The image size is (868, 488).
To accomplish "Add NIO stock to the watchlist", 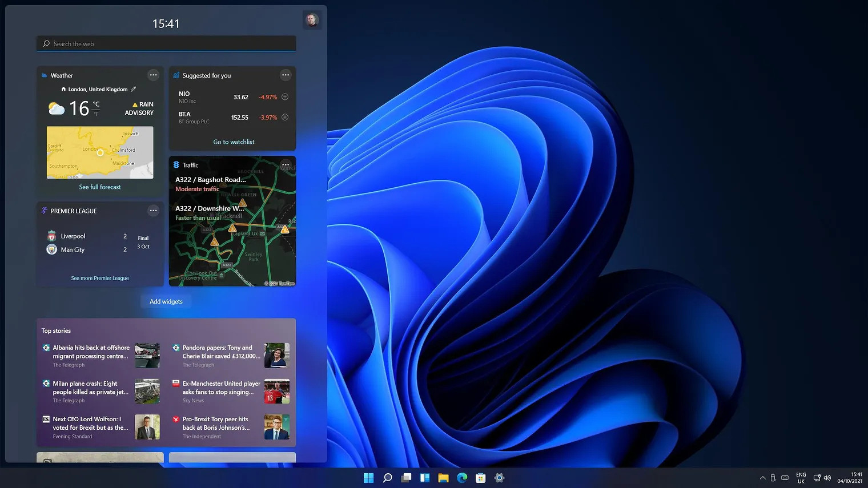I will tap(285, 97).
